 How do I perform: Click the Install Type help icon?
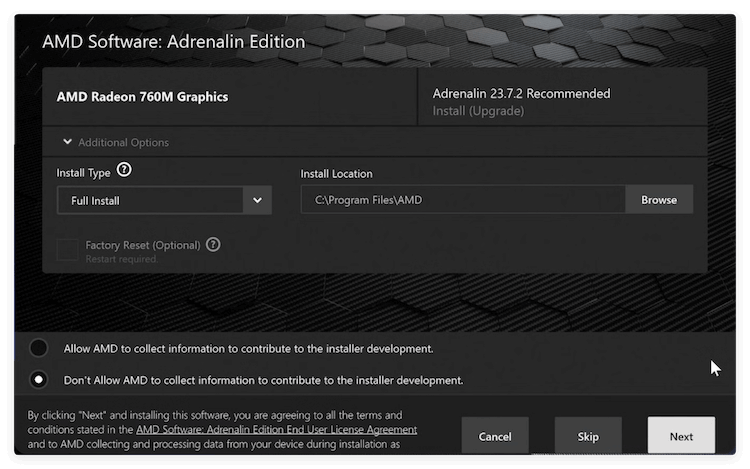pyautogui.click(x=124, y=170)
